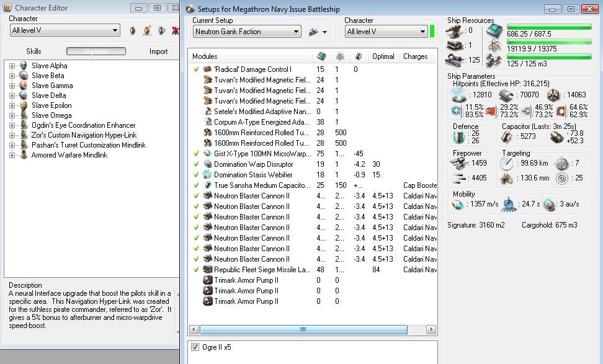Toggle the 'Radical' Damage Control I active checkmark

196,69
